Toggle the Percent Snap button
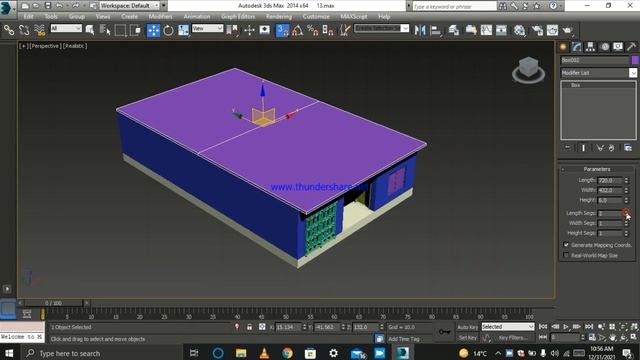This screenshot has height=360, width=640. (313, 30)
